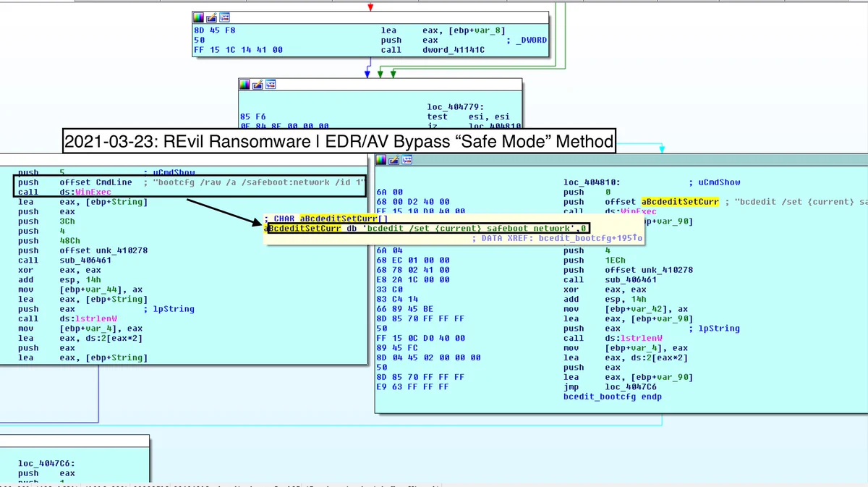Click sub_406461 call in the loc_404810 block

631,279
